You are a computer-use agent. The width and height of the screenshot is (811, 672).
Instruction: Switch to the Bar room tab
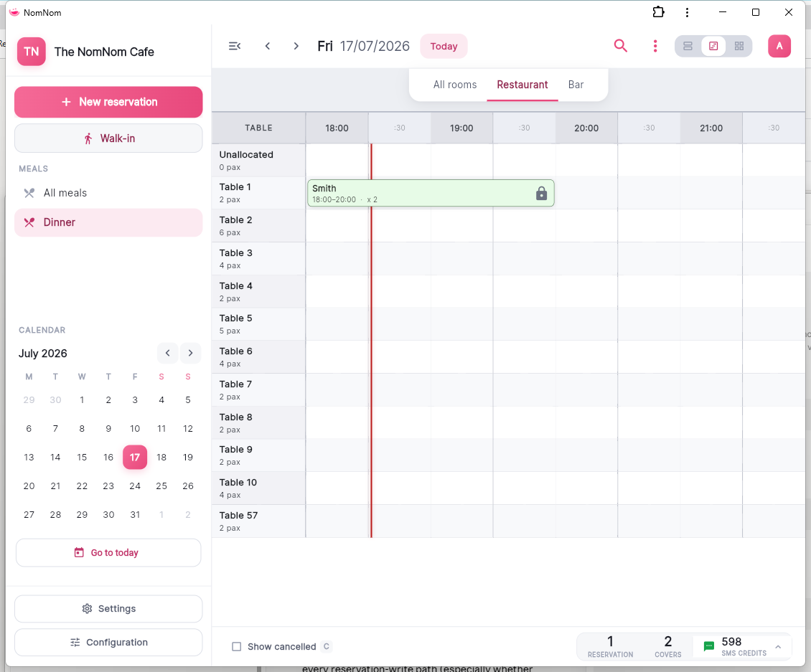(576, 85)
